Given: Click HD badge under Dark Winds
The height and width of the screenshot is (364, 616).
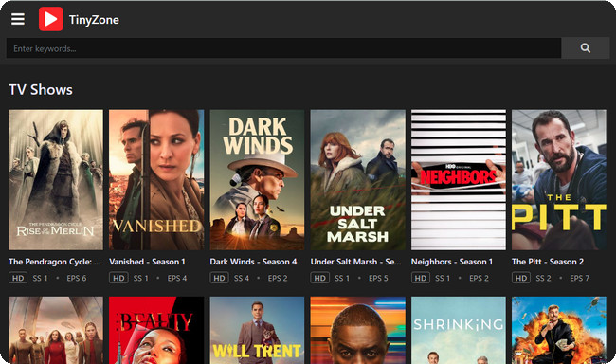Looking at the screenshot, I should point(219,278).
